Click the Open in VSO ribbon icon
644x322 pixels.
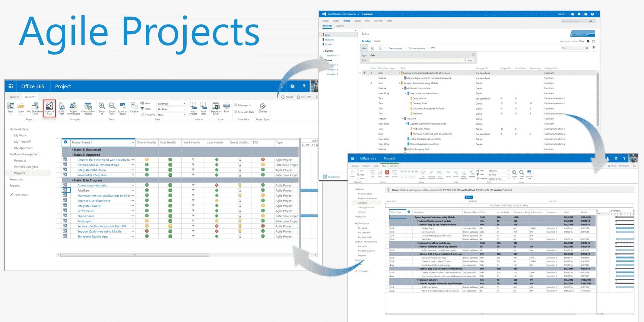pyautogui.click(x=49, y=108)
